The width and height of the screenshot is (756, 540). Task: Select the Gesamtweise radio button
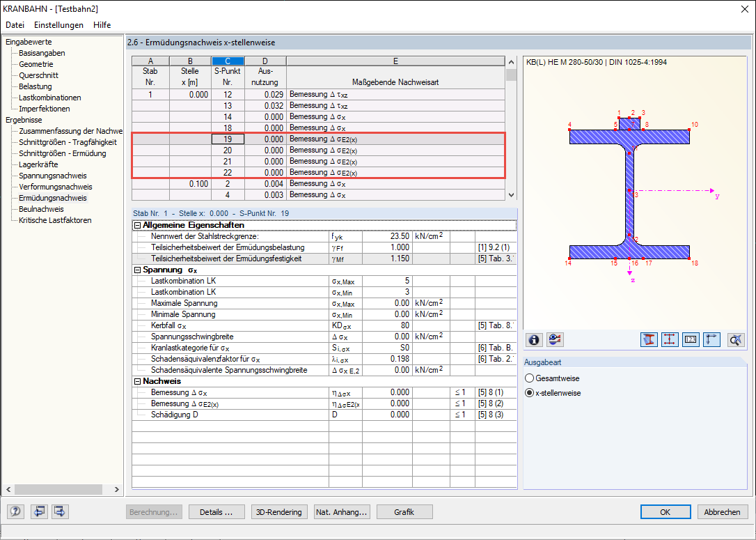[529, 378]
